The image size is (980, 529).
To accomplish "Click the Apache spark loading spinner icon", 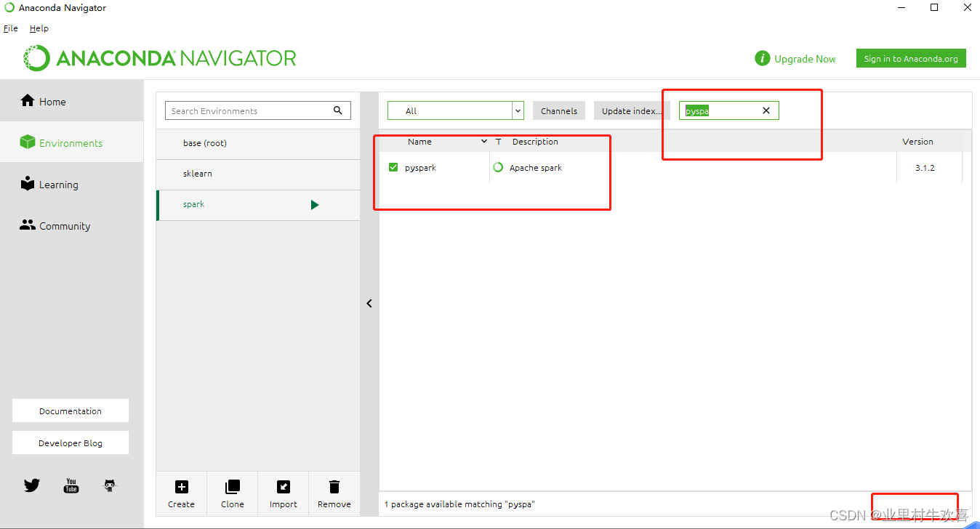I will [x=498, y=168].
